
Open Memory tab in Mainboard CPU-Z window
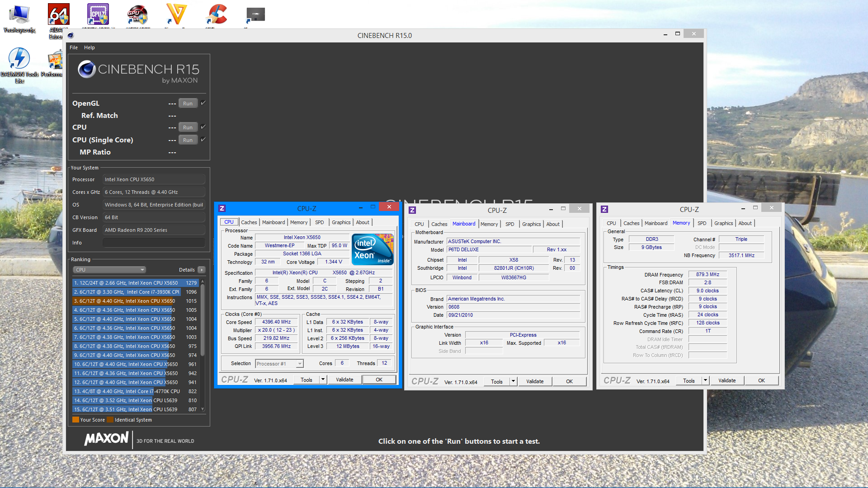[x=489, y=224]
